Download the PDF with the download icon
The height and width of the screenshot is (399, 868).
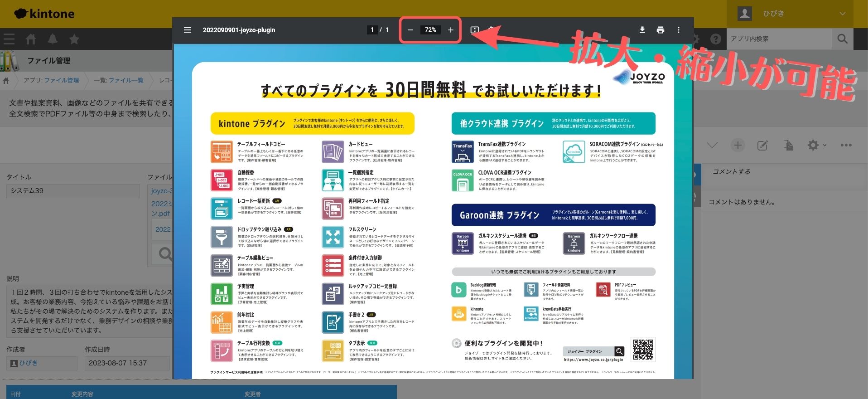tap(642, 30)
